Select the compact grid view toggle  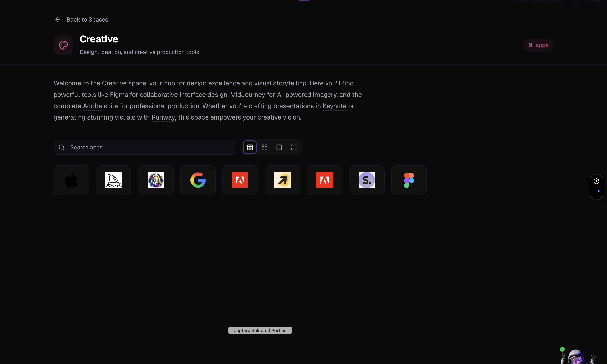[250, 147]
